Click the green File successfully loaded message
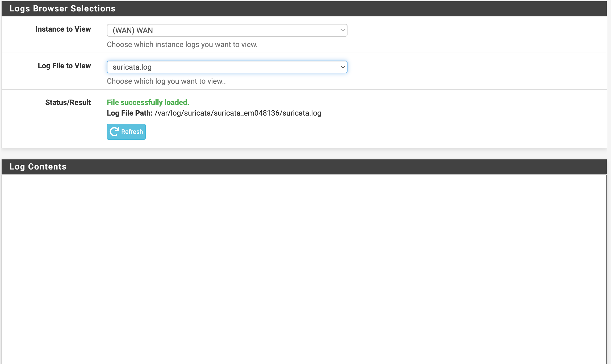This screenshot has width=611, height=364. point(148,102)
